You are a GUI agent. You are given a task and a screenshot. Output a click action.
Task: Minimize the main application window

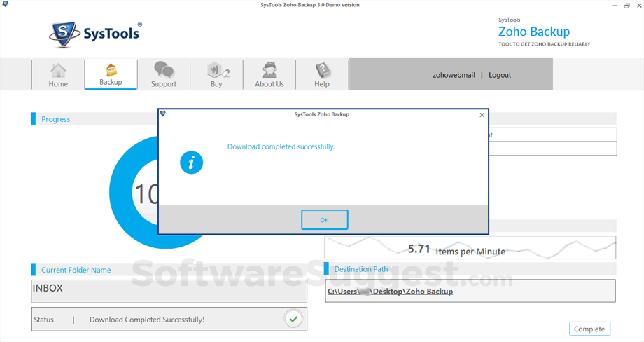point(615,6)
